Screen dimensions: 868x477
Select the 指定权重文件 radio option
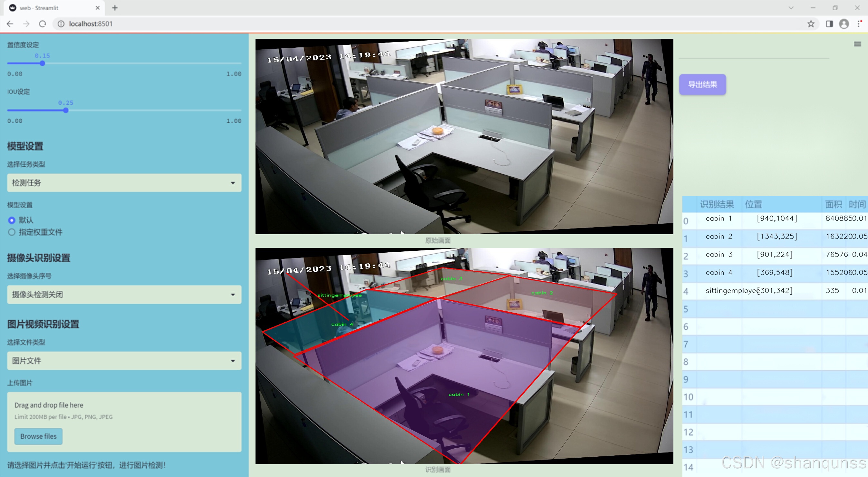pos(12,232)
